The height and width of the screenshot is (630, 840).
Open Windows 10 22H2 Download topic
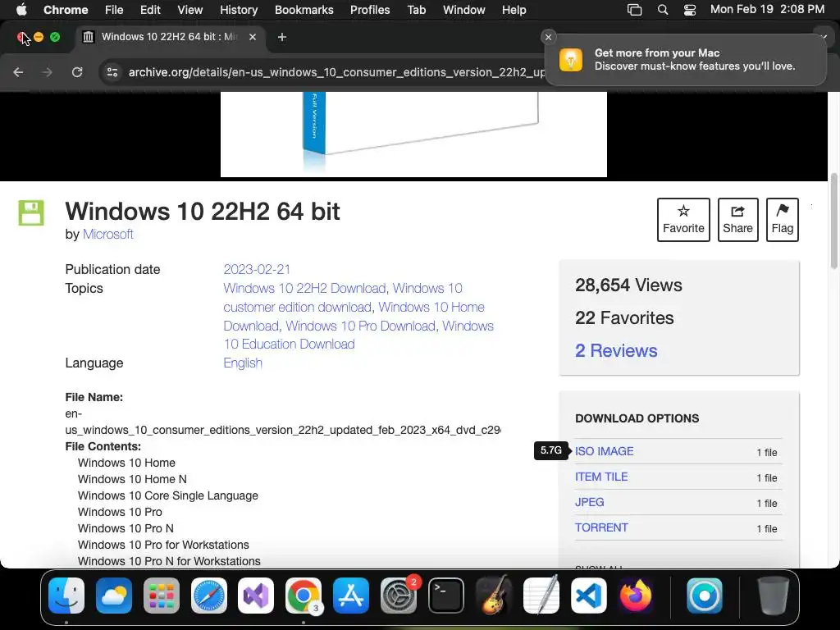click(304, 288)
